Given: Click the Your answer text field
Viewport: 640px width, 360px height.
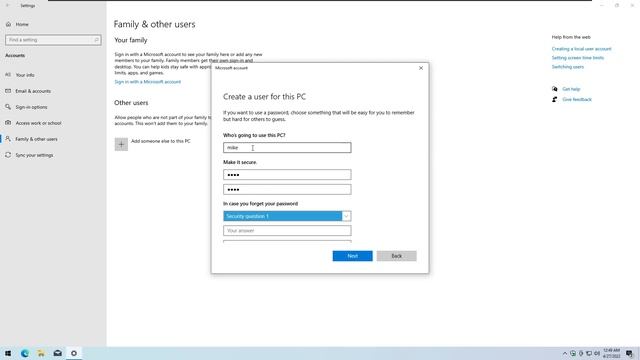Looking at the screenshot, I should pos(287,231).
